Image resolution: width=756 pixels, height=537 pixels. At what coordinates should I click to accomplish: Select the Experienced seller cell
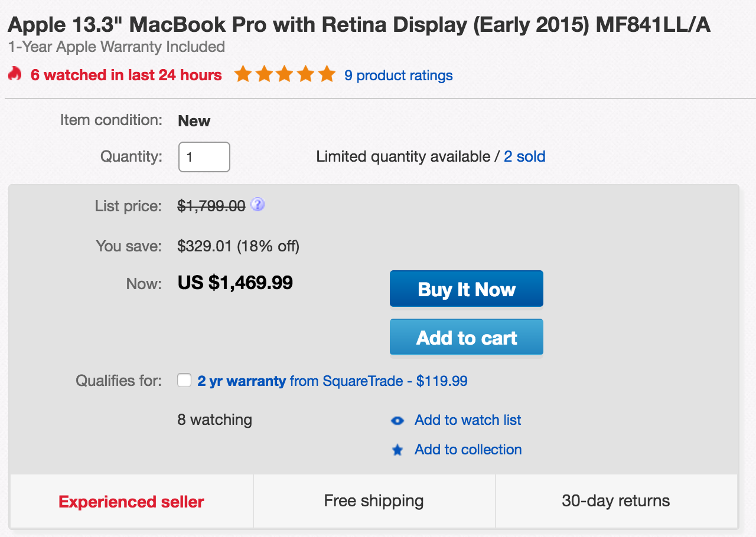[x=131, y=501]
